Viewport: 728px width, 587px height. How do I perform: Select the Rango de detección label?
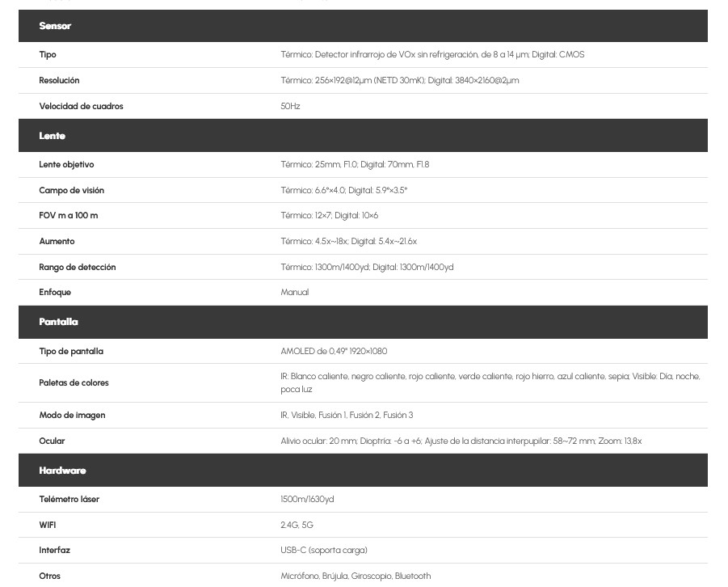77,268
